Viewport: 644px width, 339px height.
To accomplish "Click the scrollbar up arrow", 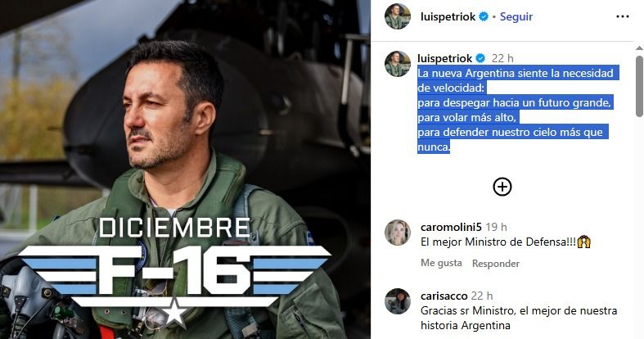I will point(639,48).
